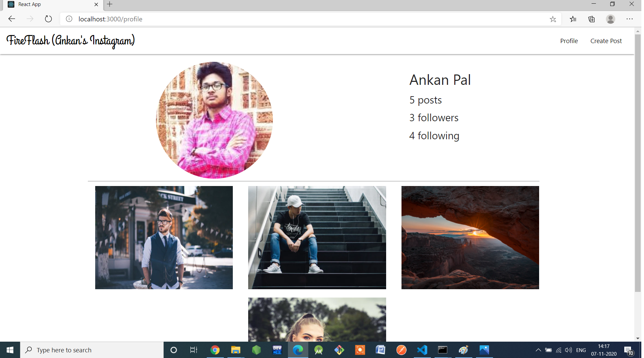Launch Google Chrome from taskbar

215,350
